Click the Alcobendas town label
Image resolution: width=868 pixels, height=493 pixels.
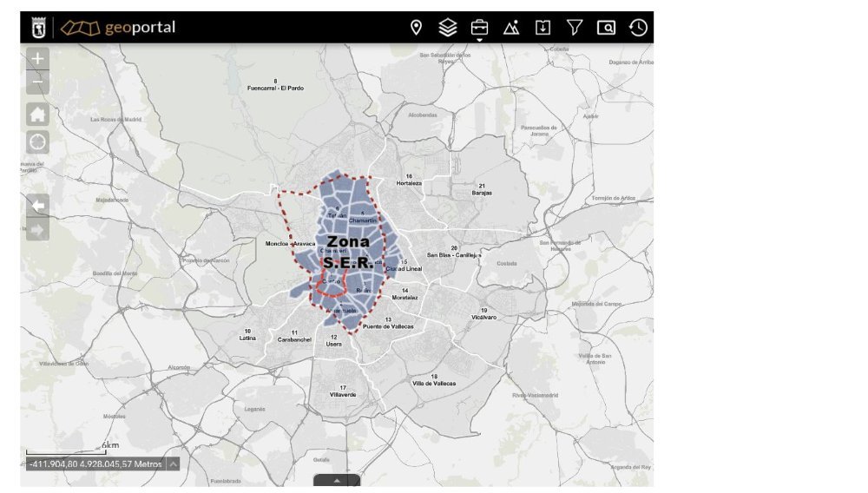click(423, 115)
